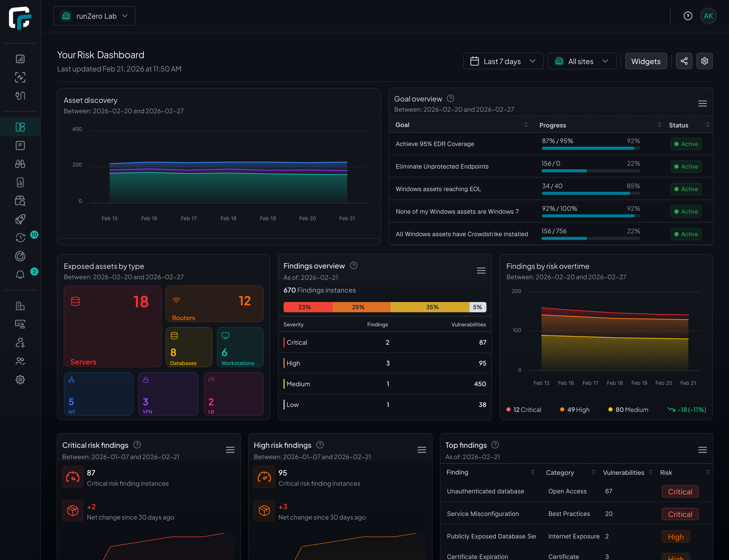This screenshot has height=560, width=729.
Task: Sort Top findings by Vulnerabilities column
Action: pyautogui.click(x=651, y=472)
